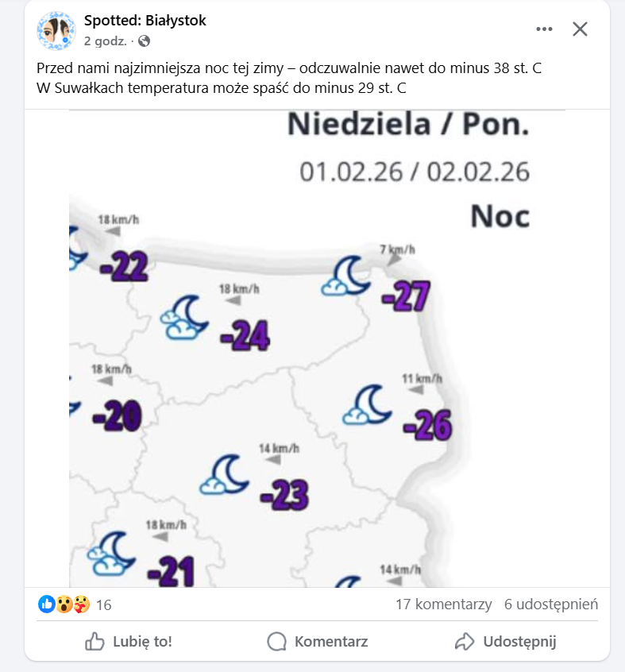Open the Spotted: Białystok page name link

coord(145,21)
